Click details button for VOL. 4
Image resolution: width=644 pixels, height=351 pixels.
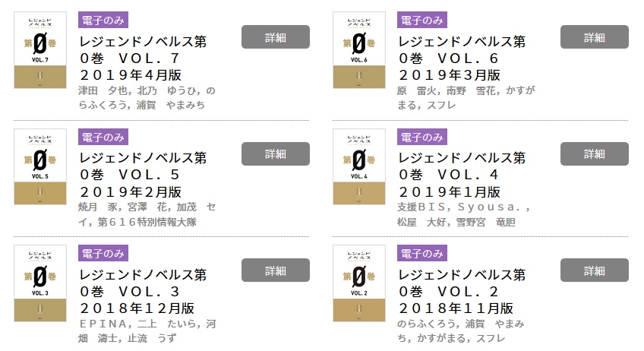tap(594, 153)
